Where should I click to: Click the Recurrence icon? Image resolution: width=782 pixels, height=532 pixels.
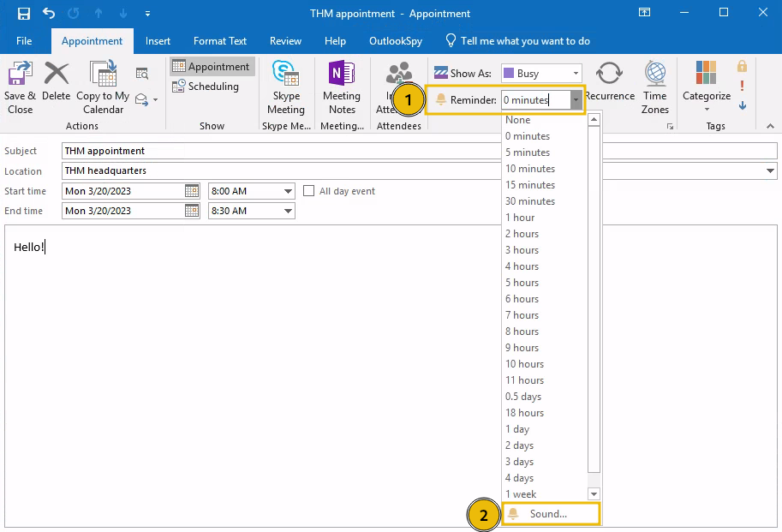pyautogui.click(x=609, y=82)
